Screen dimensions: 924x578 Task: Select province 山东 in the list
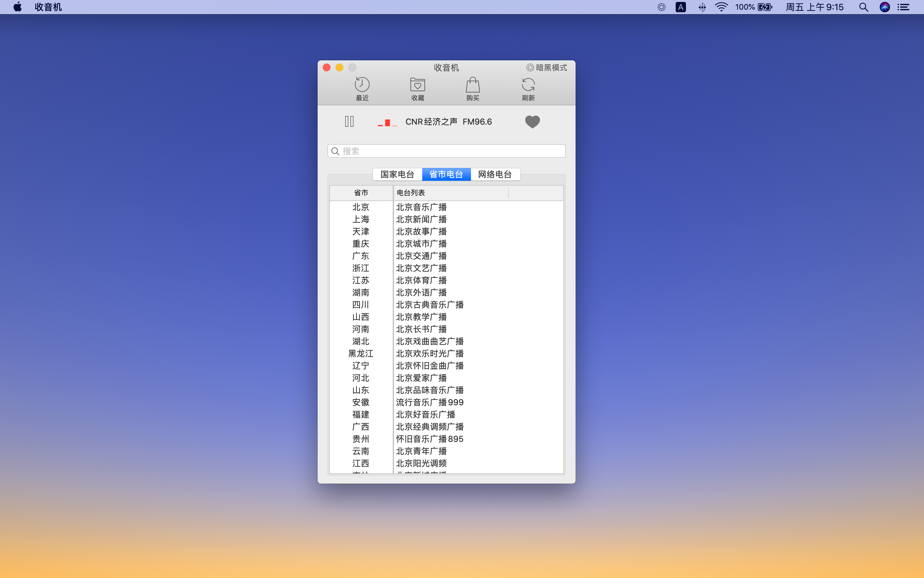[361, 390]
